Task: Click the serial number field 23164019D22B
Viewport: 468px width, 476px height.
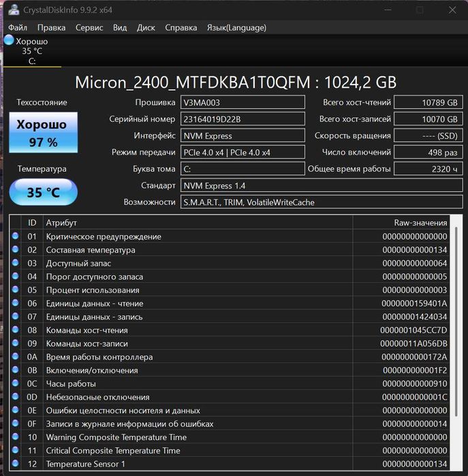Action: click(x=243, y=119)
